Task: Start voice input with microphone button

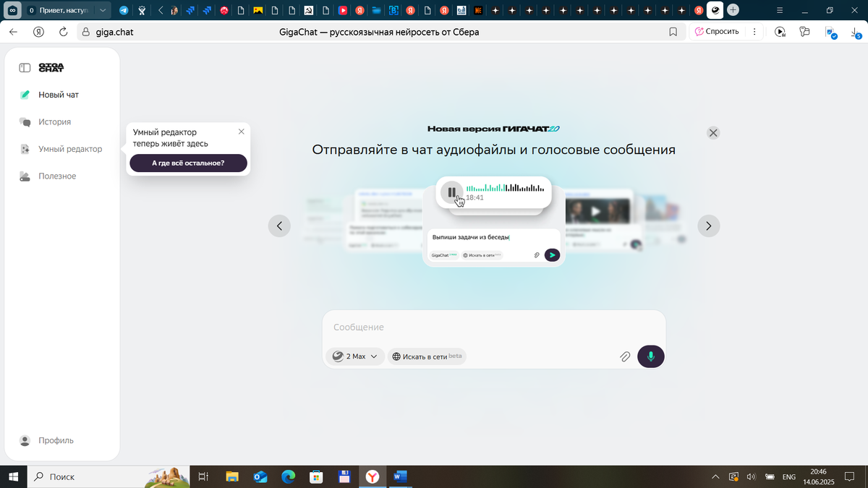Action: [x=651, y=356]
